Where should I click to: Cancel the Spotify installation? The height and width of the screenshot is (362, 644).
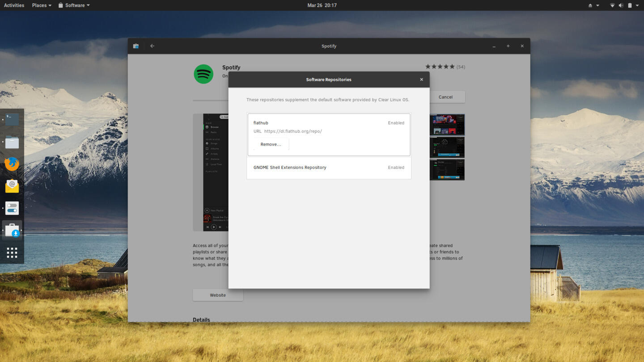[x=445, y=97]
